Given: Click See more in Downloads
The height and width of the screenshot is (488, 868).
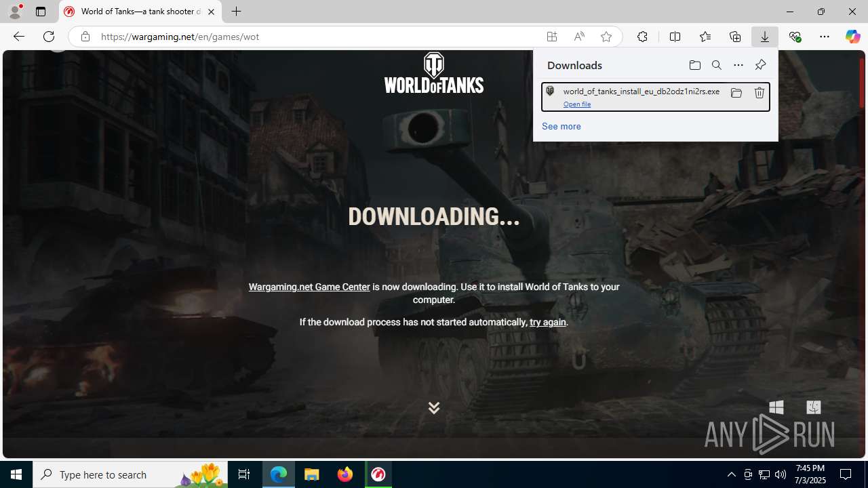Looking at the screenshot, I should pos(561,126).
